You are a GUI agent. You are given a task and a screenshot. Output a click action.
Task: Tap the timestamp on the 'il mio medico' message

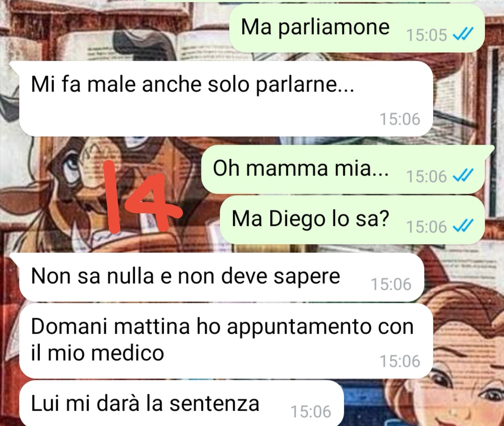(x=400, y=361)
